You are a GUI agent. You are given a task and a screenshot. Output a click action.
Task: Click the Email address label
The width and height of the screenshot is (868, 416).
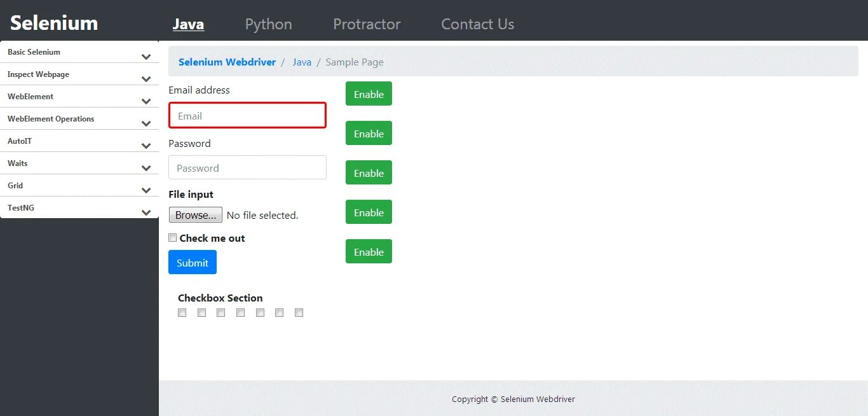pyautogui.click(x=199, y=90)
